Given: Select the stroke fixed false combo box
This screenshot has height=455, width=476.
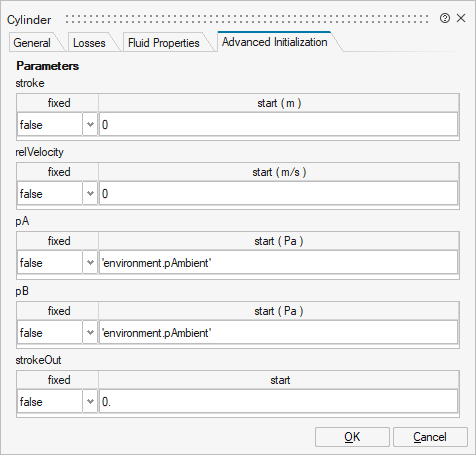Looking at the screenshot, I should pos(57,125).
